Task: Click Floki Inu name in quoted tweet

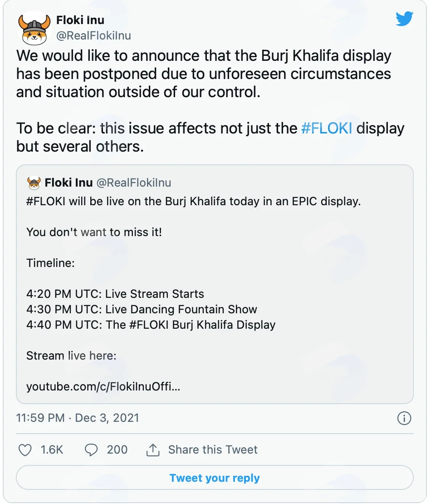Action: 69,183
